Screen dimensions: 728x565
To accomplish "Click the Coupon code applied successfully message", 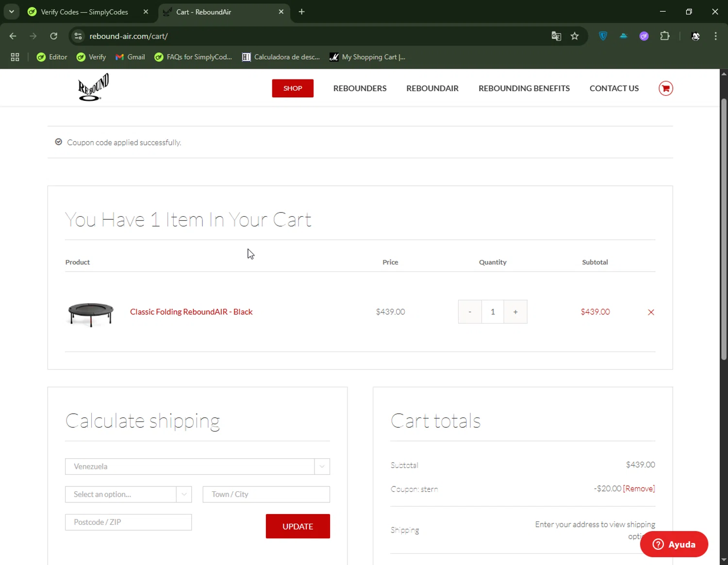I will point(124,143).
